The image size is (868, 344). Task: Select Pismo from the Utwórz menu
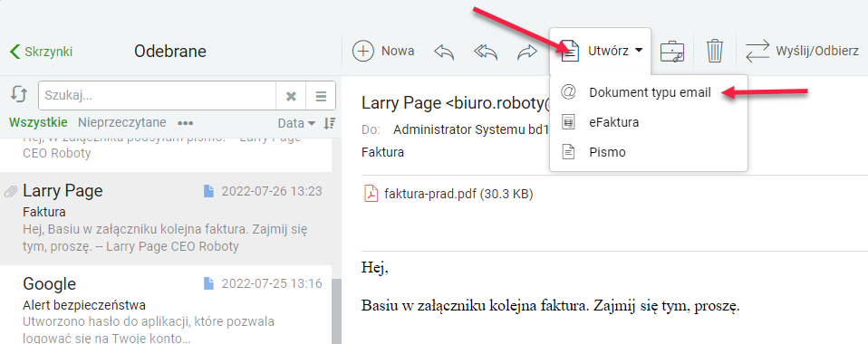[649, 152]
